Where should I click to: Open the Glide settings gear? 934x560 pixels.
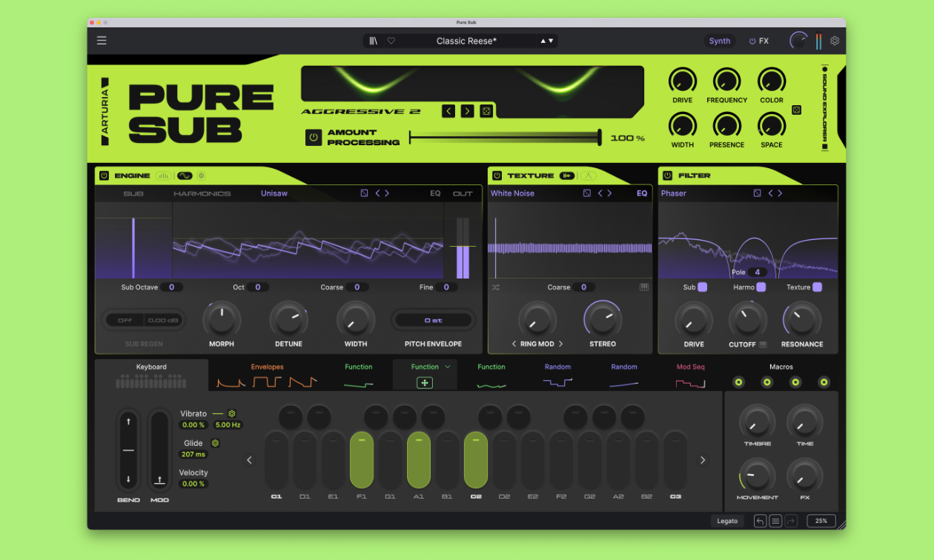point(215,443)
